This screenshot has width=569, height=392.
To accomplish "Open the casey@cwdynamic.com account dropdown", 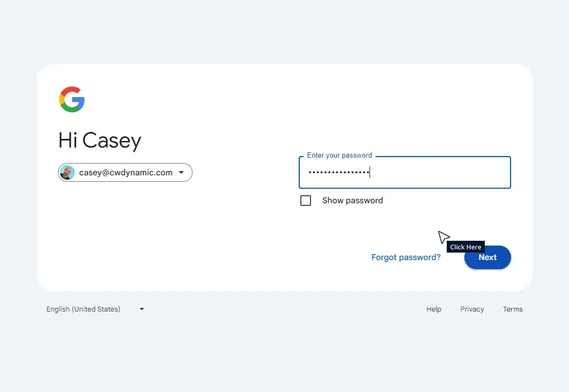I will (124, 172).
